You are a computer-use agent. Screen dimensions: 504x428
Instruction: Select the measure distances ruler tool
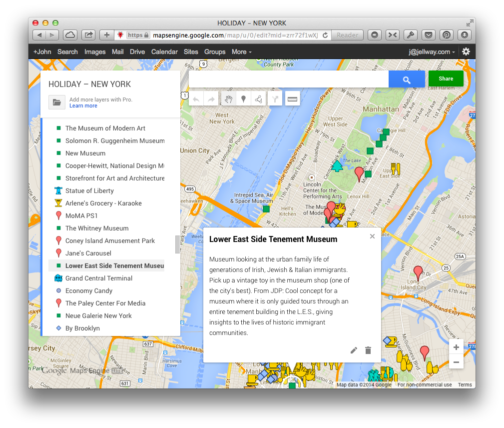[293, 99]
